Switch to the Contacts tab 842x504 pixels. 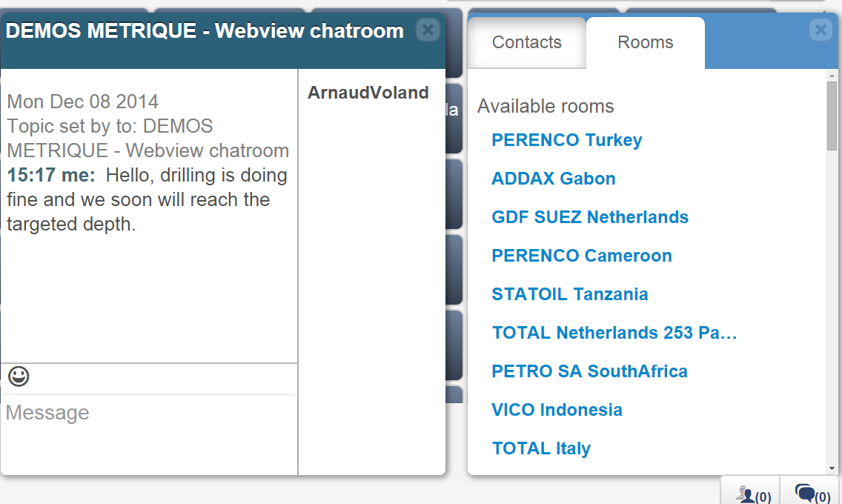pos(526,42)
